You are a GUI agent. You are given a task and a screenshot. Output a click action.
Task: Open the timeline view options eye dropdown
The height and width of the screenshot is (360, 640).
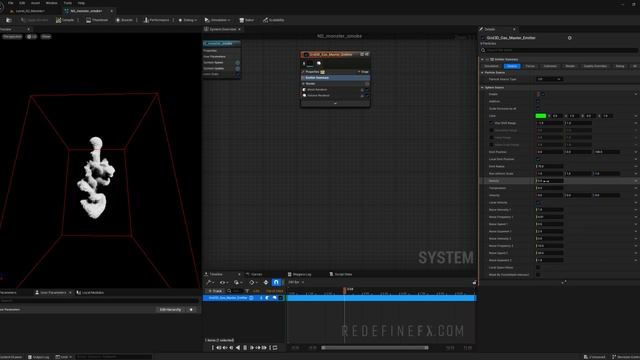point(223,282)
